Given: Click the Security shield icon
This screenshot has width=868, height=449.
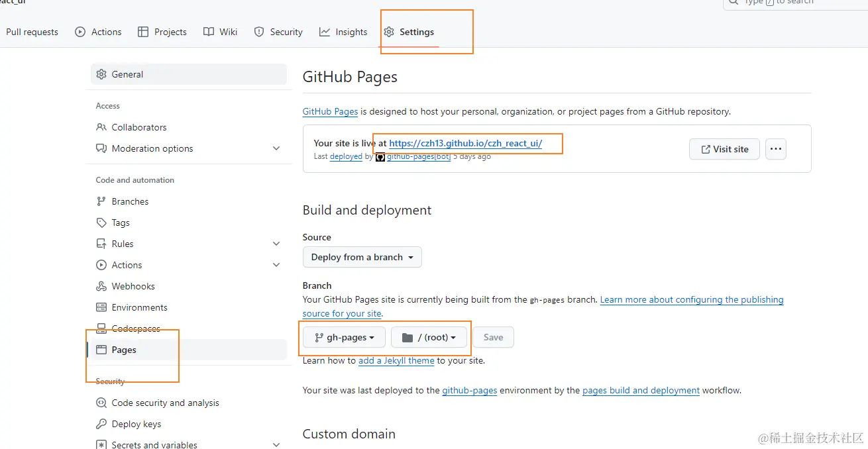Looking at the screenshot, I should click(259, 32).
